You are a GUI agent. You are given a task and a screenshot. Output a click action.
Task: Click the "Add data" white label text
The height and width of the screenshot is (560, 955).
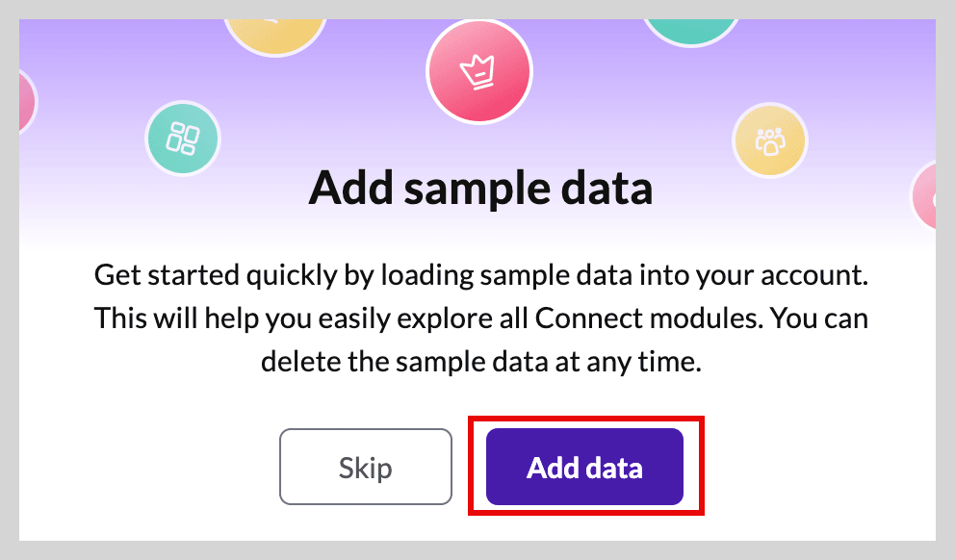584,468
